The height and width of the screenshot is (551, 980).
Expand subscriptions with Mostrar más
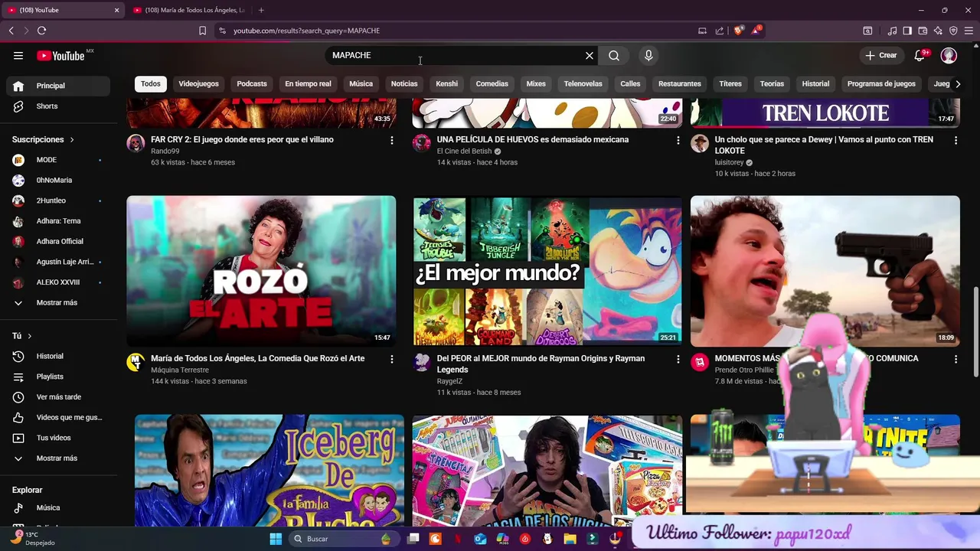[58, 302]
